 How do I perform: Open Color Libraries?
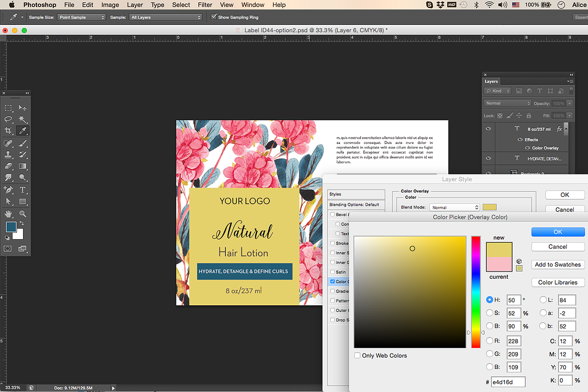pos(558,282)
